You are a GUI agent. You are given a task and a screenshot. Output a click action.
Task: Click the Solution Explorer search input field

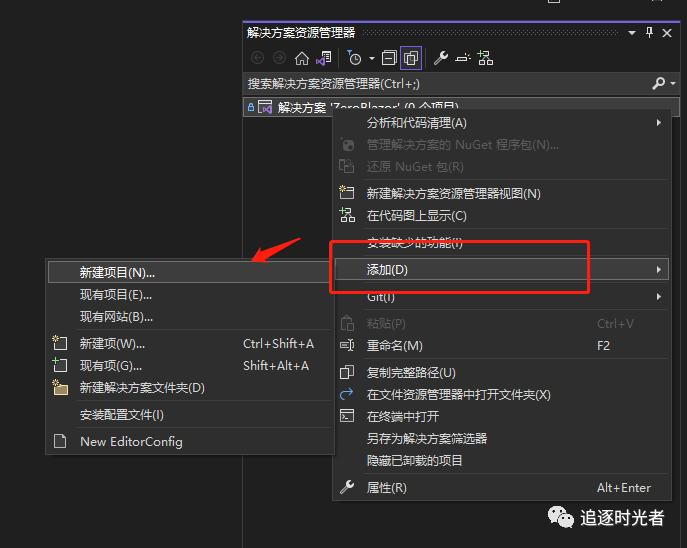440,83
